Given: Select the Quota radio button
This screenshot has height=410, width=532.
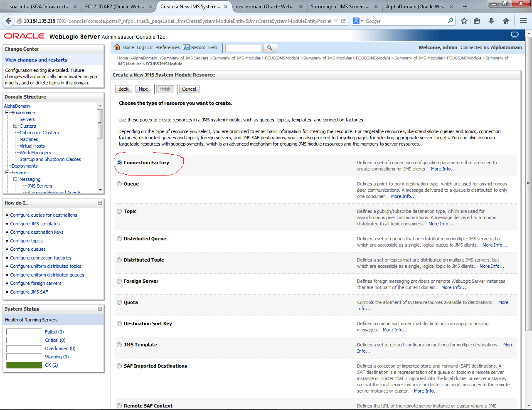Looking at the screenshot, I should click(x=119, y=302).
